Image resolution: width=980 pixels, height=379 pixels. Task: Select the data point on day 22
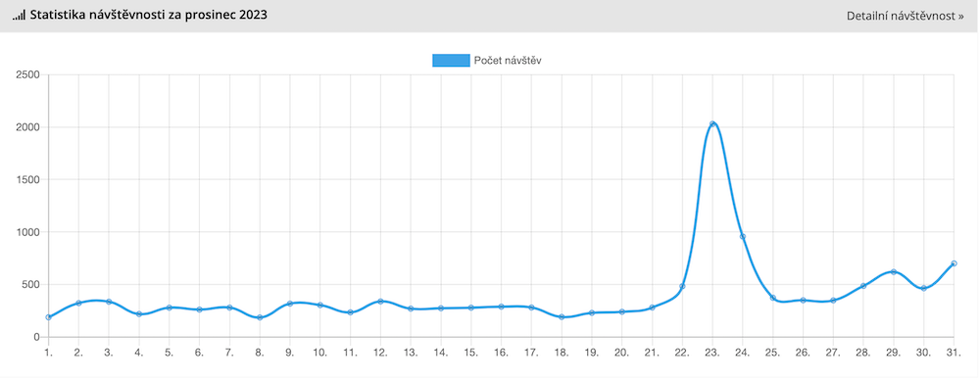click(682, 287)
